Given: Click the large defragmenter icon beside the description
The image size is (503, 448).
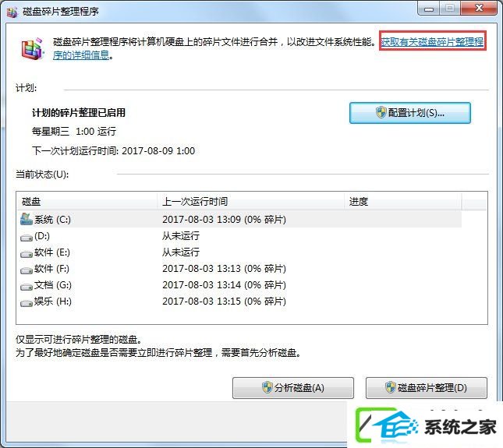Looking at the screenshot, I should 31,49.
